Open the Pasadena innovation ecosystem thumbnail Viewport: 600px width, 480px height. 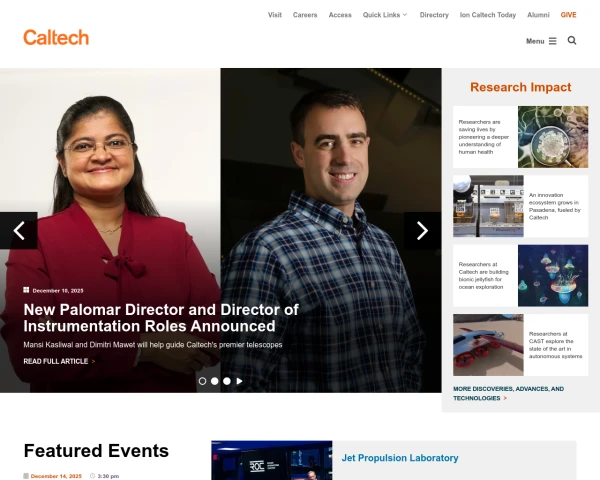488,206
